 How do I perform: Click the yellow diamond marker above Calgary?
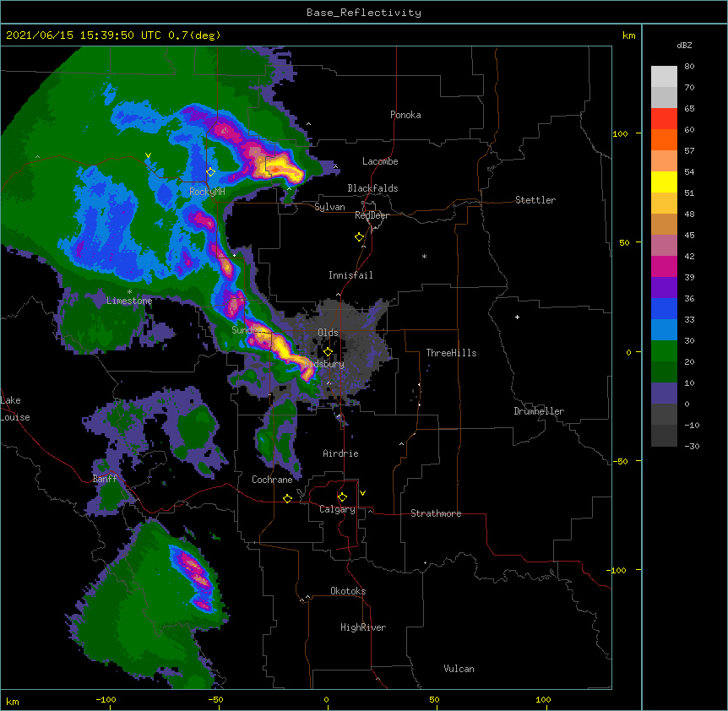coord(342,497)
